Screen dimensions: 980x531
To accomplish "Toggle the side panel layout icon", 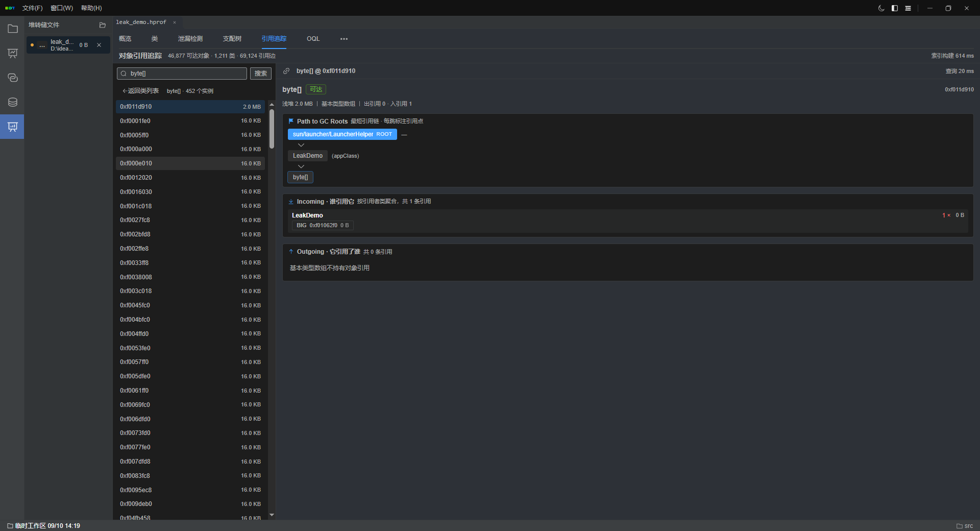I will [895, 8].
